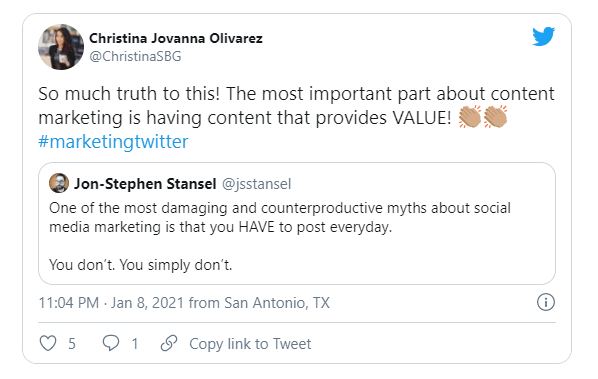
Task: Copy link to Tweet
Action: 250,344
